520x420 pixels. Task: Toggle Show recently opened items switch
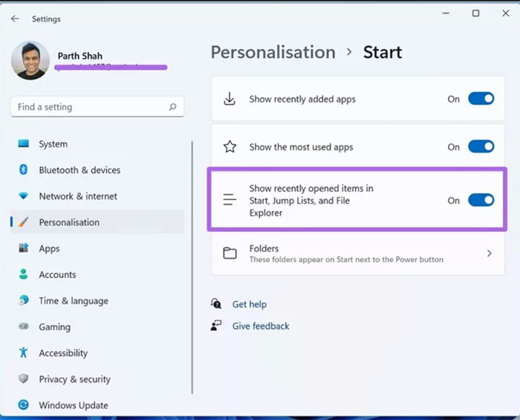click(481, 200)
